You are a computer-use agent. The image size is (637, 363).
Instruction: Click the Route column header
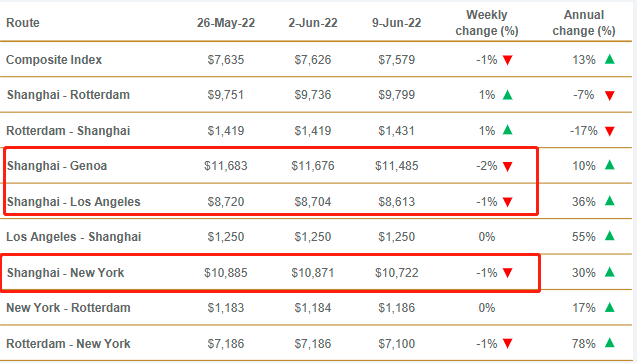click(x=23, y=23)
